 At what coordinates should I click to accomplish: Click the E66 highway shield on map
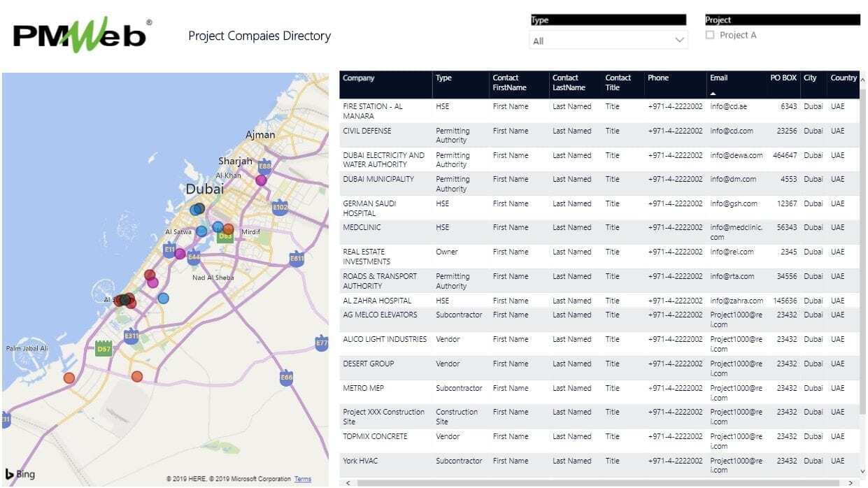285,377
